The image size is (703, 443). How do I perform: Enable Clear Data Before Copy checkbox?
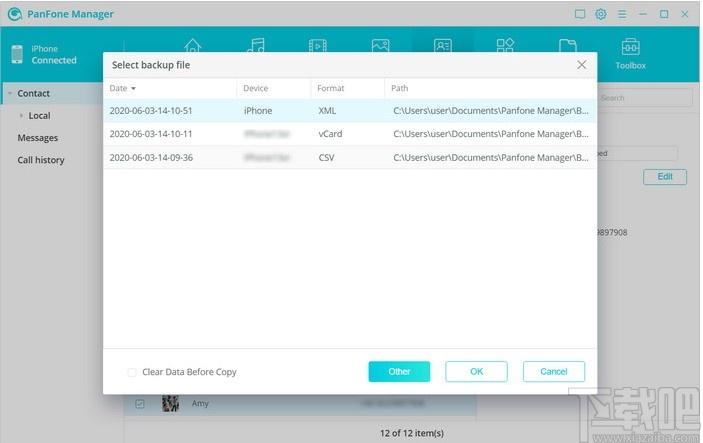(132, 372)
